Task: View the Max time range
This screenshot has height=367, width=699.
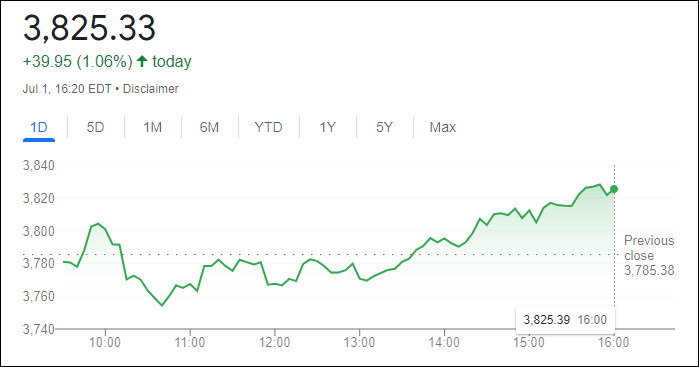Action: (x=443, y=128)
